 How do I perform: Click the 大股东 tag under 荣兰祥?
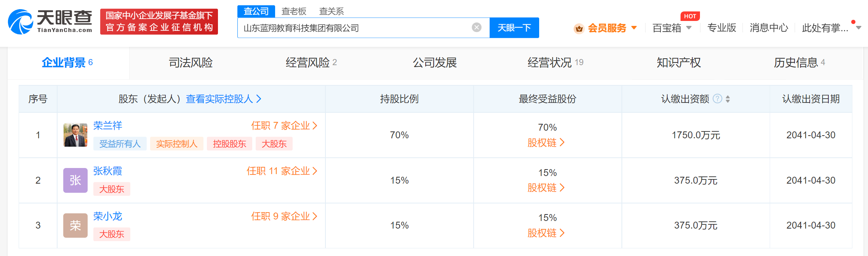click(x=274, y=144)
